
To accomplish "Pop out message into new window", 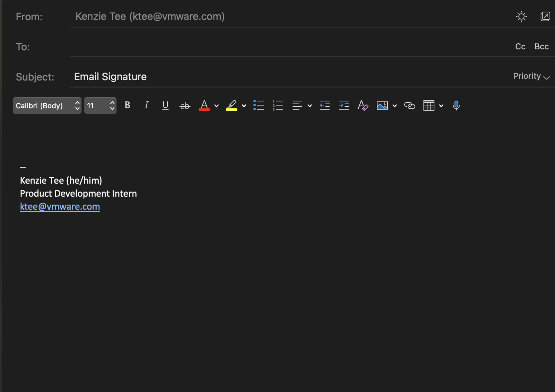I will (x=545, y=17).
